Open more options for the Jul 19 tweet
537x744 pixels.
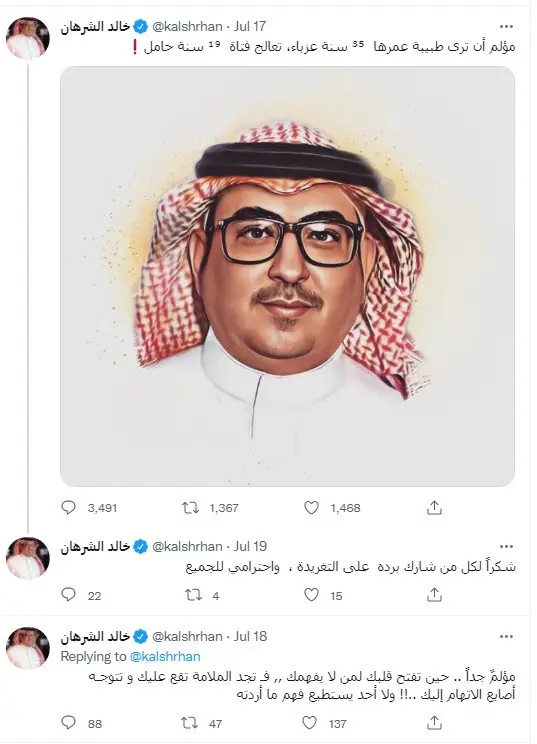tap(506, 547)
